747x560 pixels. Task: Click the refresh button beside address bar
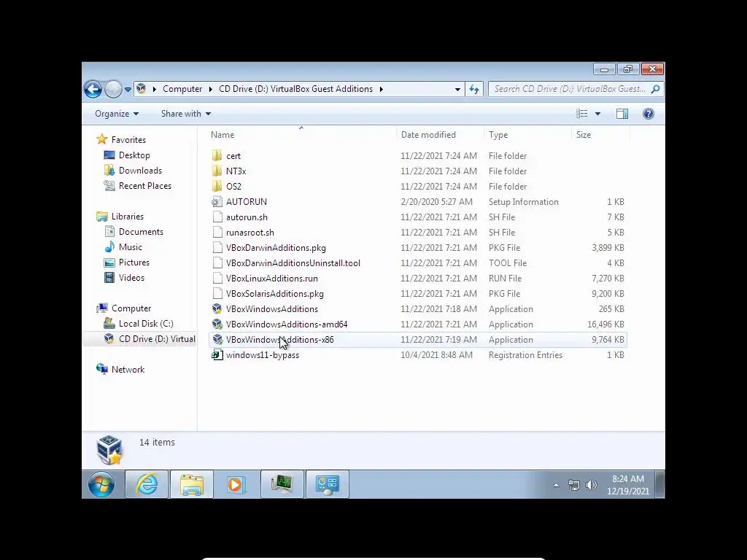click(x=474, y=89)
